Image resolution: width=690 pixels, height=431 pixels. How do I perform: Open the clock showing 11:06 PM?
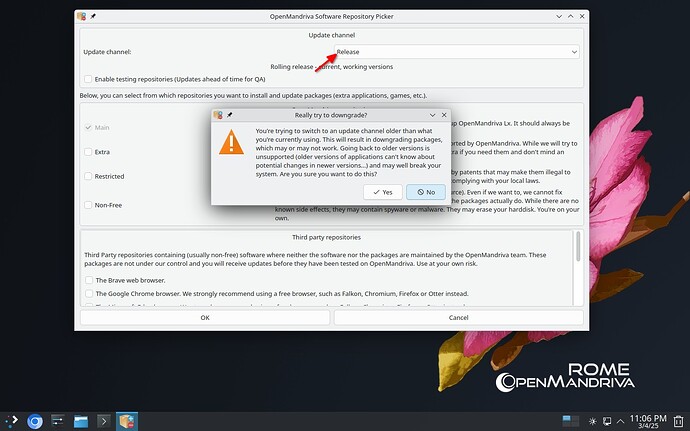650,420
